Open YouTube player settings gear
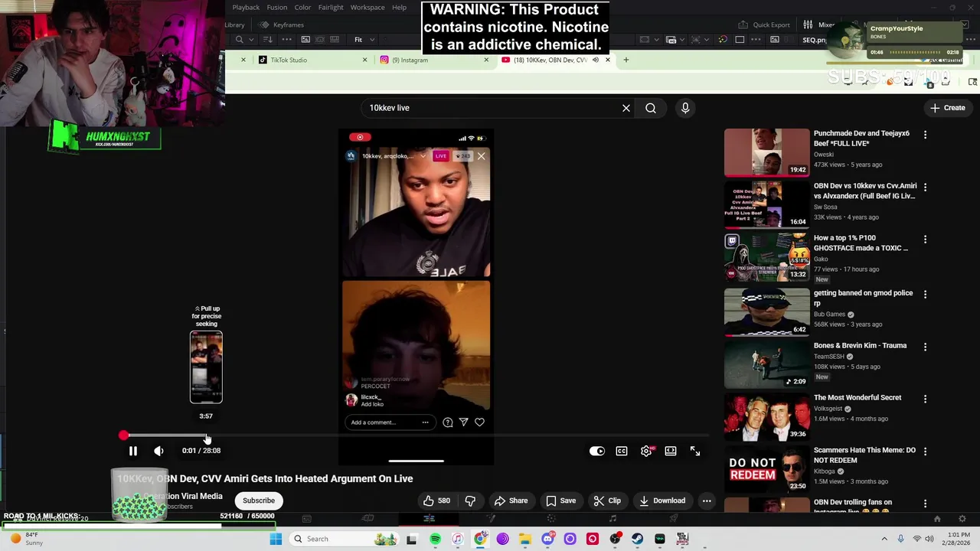The image size is (980, 551). 646,451
